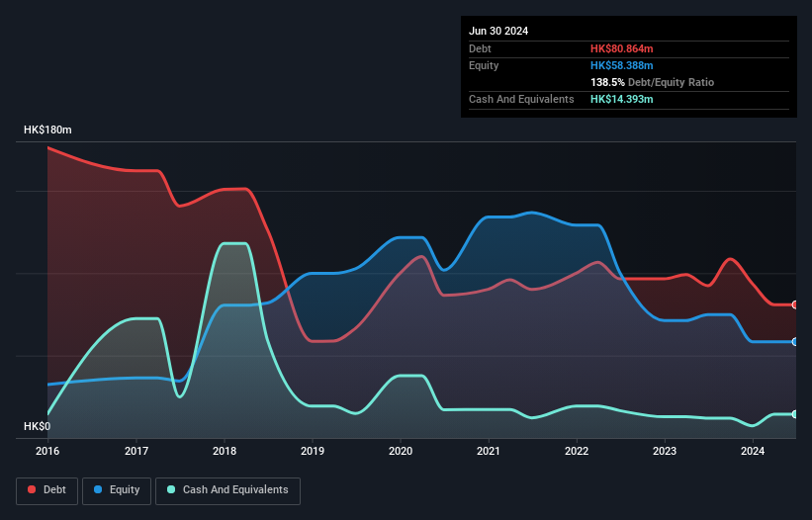Image resolution: width=812 pixels, height=520 pixels.
Task: Click the 2023 x-axis label
Action: coord(665,451)
